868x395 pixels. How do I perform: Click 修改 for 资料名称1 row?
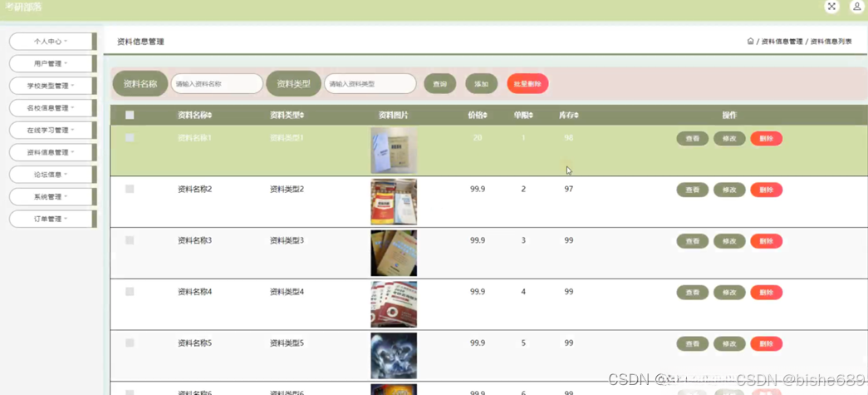pyautogui.click(x=729, y=139)
